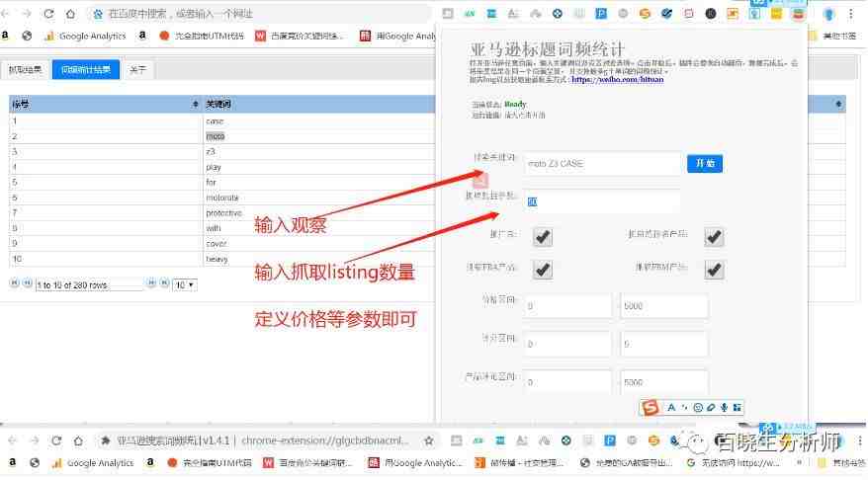868x480 pixels.
Task: Toggle the checkbox above the FBM product checkbox
Action: 714,237
